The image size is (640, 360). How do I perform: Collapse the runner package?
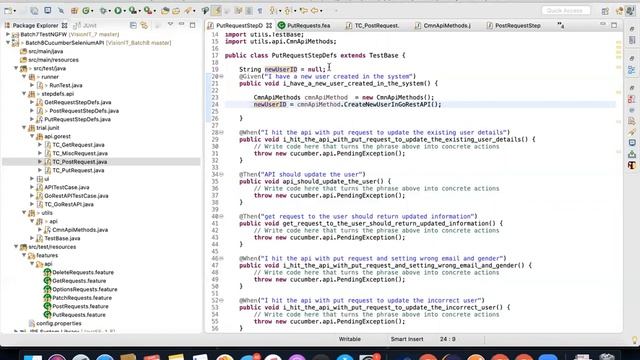point(24,77)
